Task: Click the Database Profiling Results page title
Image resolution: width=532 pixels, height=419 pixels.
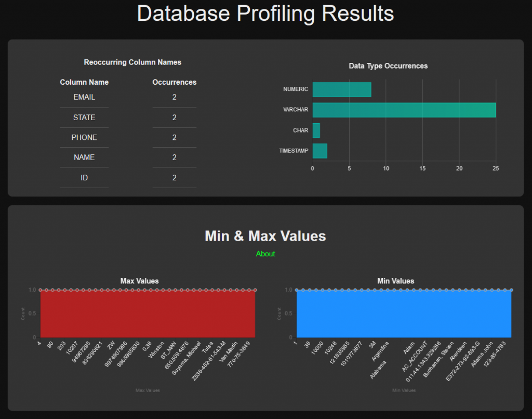Action: tap(265, 14)
